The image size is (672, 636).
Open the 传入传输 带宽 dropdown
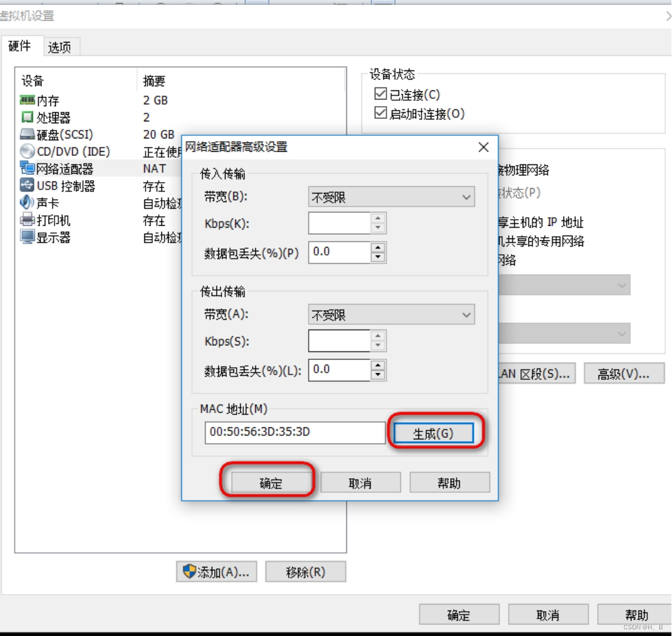point(391,197)
